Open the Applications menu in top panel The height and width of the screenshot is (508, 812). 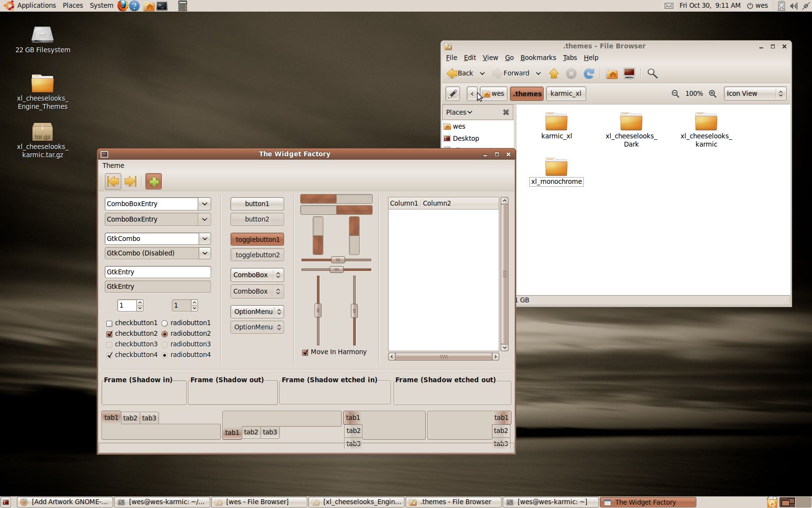pos(37,5)
